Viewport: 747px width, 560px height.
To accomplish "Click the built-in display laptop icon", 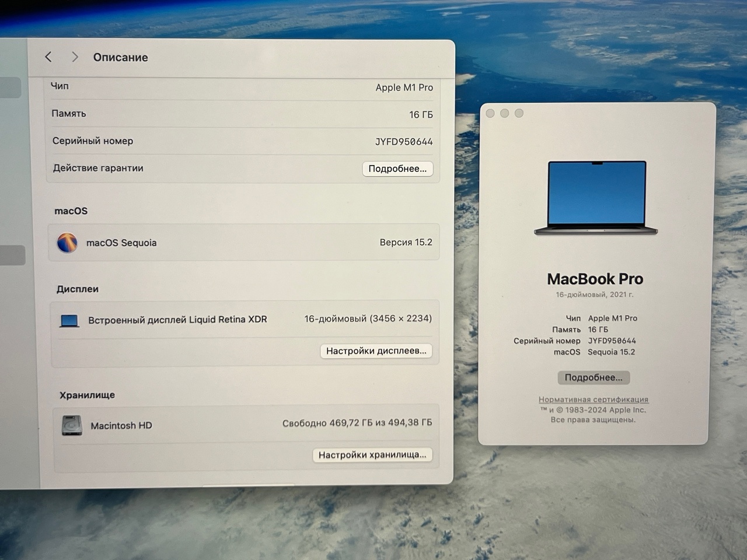I will pos(69,320).
